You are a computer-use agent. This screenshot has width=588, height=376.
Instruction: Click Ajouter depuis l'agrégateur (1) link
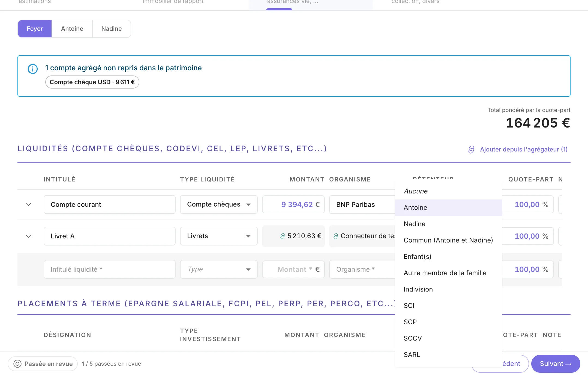[x=524, y=150]
